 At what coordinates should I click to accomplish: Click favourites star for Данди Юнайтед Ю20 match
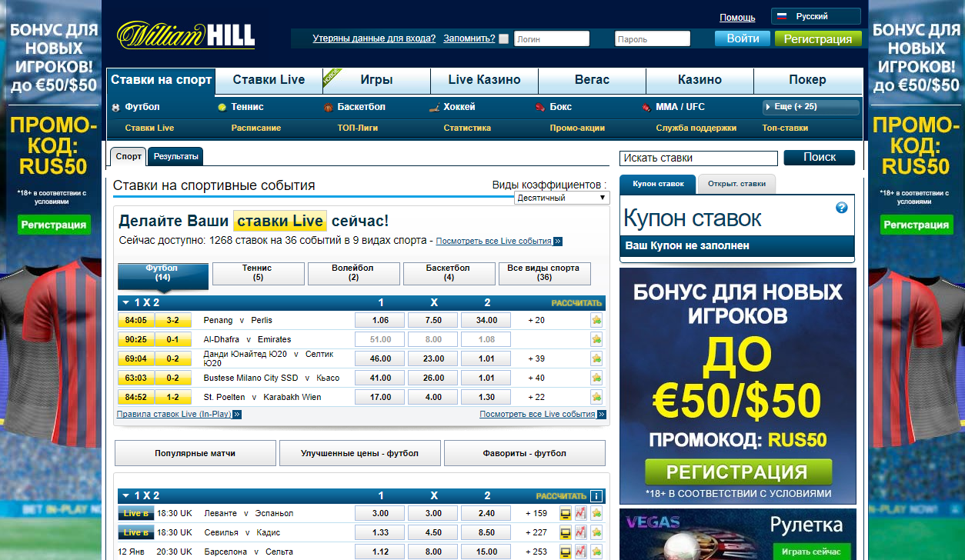(x=596, y=358)
